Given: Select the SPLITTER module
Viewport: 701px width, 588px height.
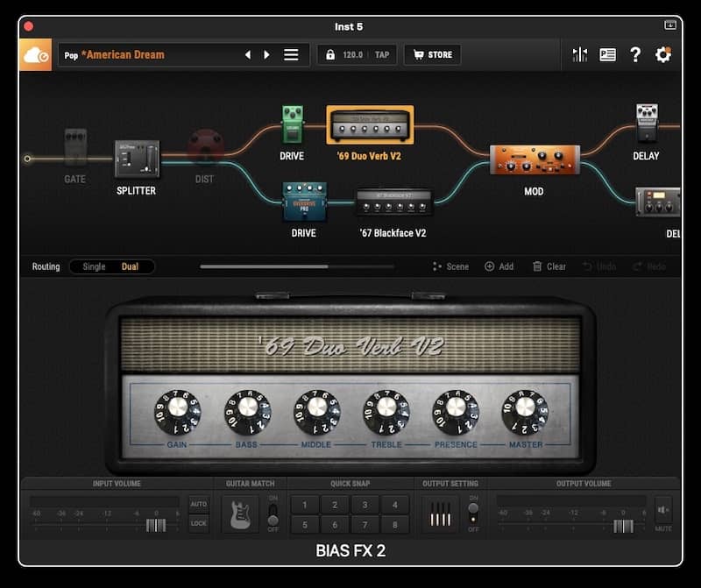Looking at the screenshot, I should 137,159.
